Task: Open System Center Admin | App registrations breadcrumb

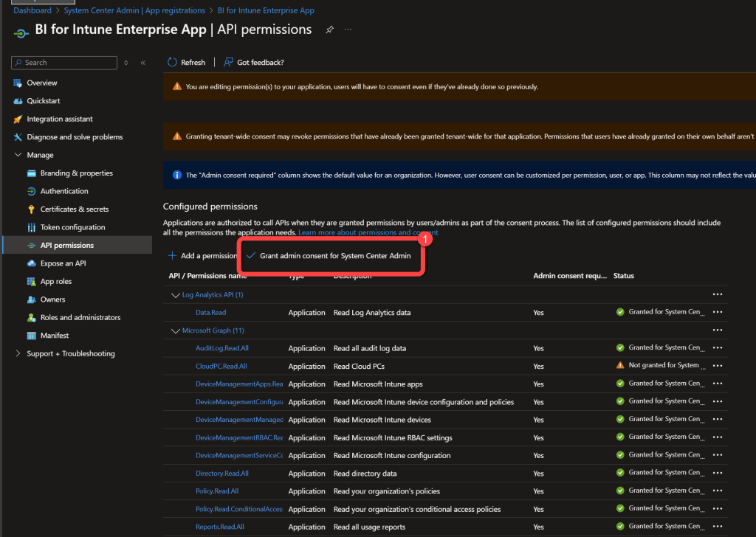Action: coord(134,10)
